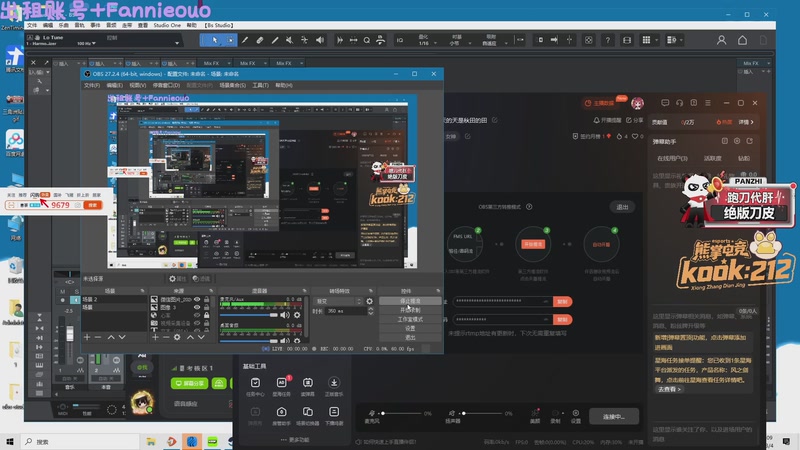Open OBS source properties gear below list

(177, 337)
